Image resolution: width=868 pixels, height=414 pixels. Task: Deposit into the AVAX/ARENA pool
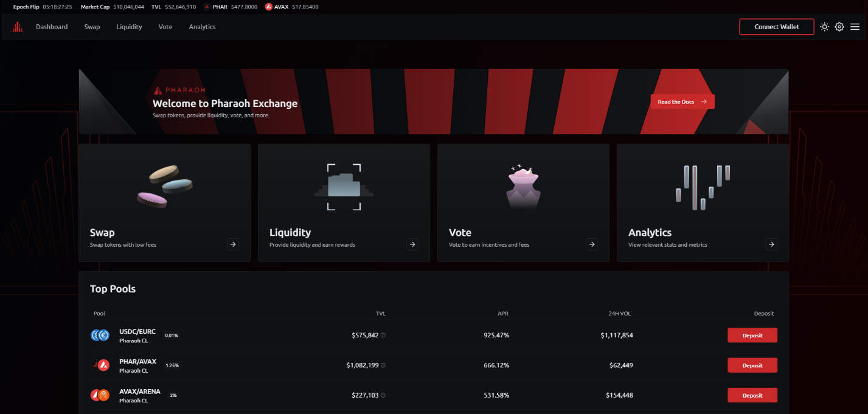point(752,395)
